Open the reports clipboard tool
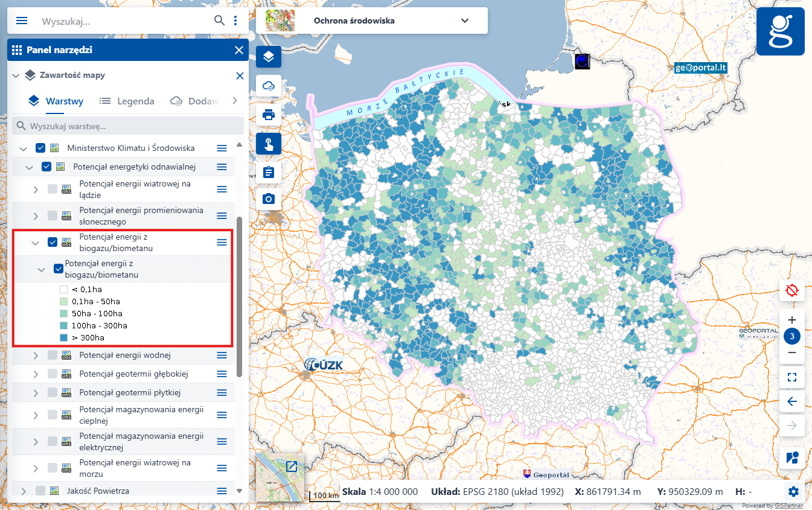 tap(268, 171)
